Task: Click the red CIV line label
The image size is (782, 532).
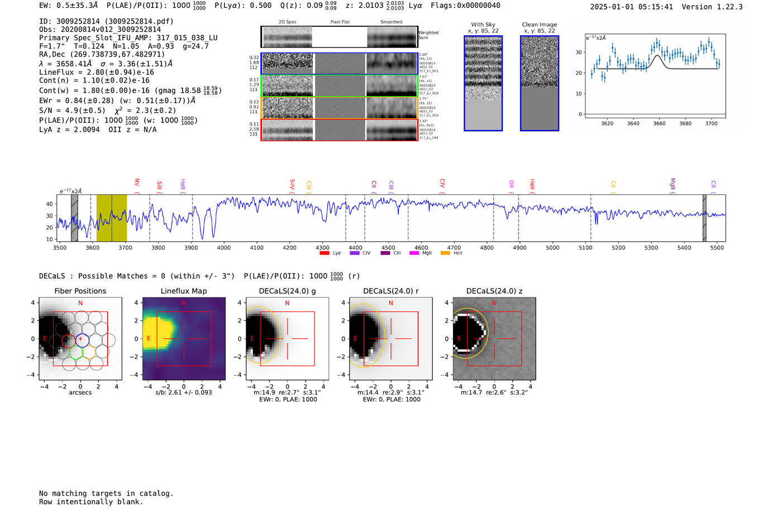Action: click(442, 183)
